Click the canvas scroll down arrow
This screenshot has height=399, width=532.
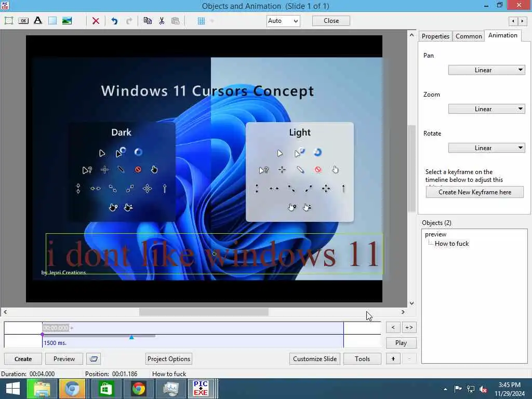pyautogui.click(x=411, y=303)
